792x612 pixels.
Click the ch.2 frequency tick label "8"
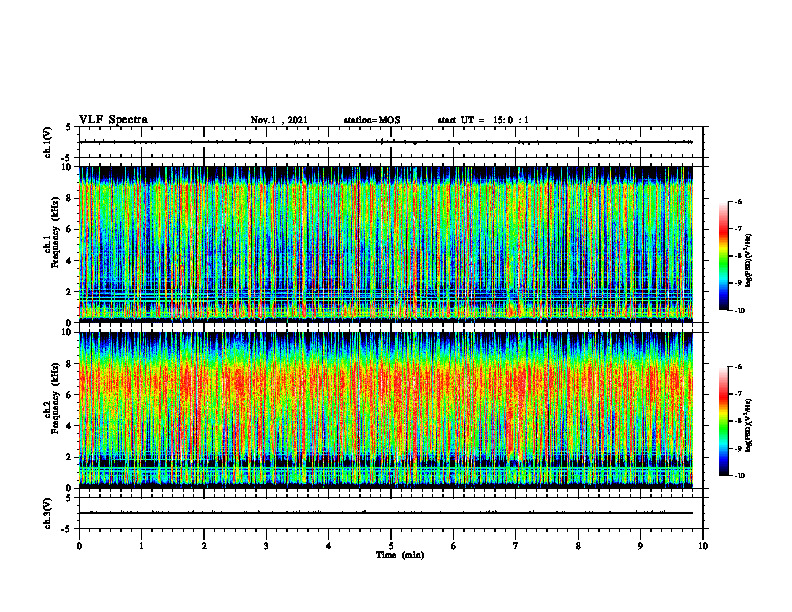tap(69, 364)
